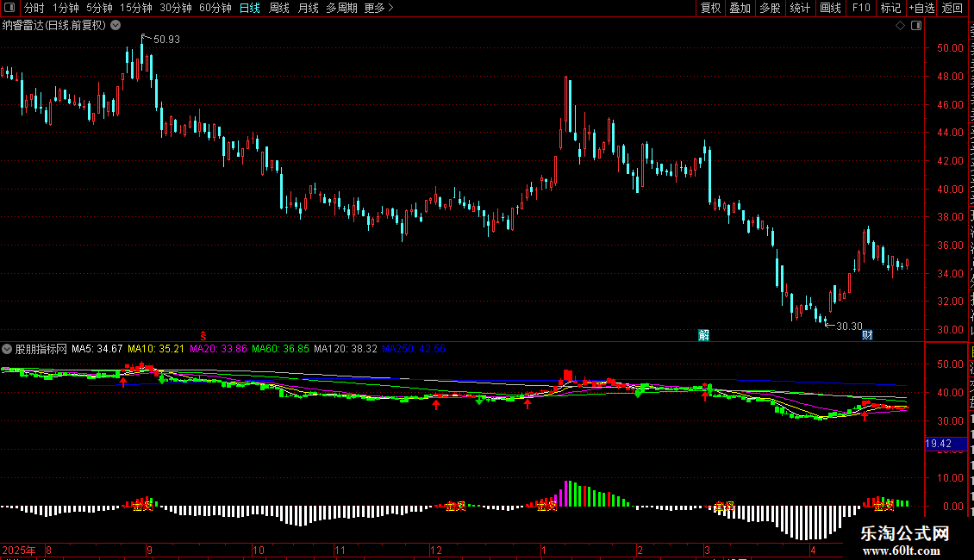This screenshot has width=974, height=560.
Task: Click the MA10: 35.21 label
Action: pos(156,349)
